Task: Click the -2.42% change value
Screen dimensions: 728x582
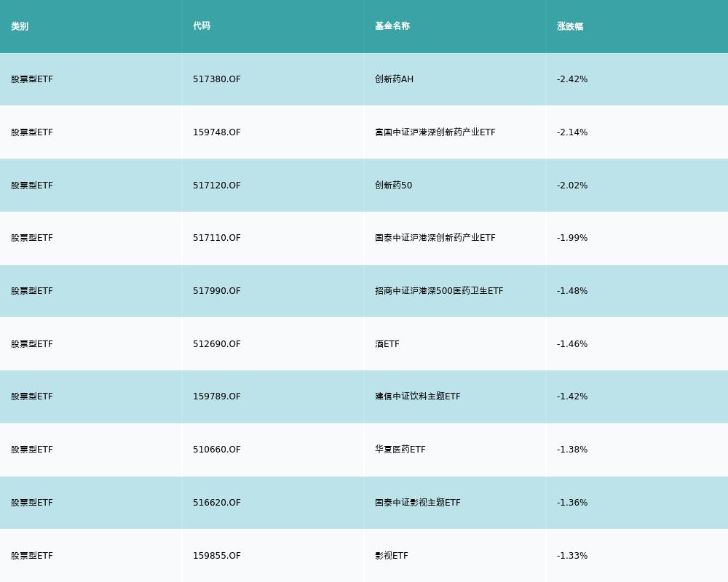Action: click(572, 79)
